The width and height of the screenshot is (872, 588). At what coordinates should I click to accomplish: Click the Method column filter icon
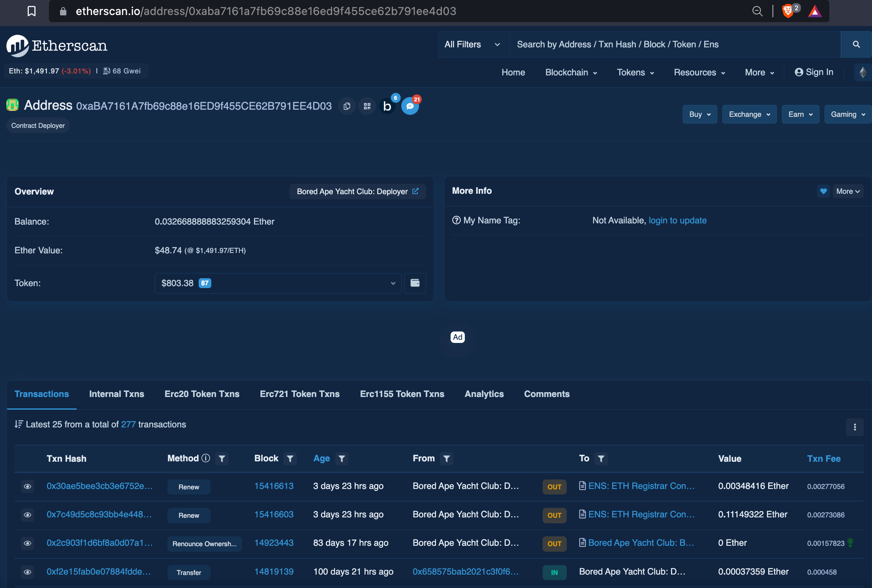tap(222, 459)
